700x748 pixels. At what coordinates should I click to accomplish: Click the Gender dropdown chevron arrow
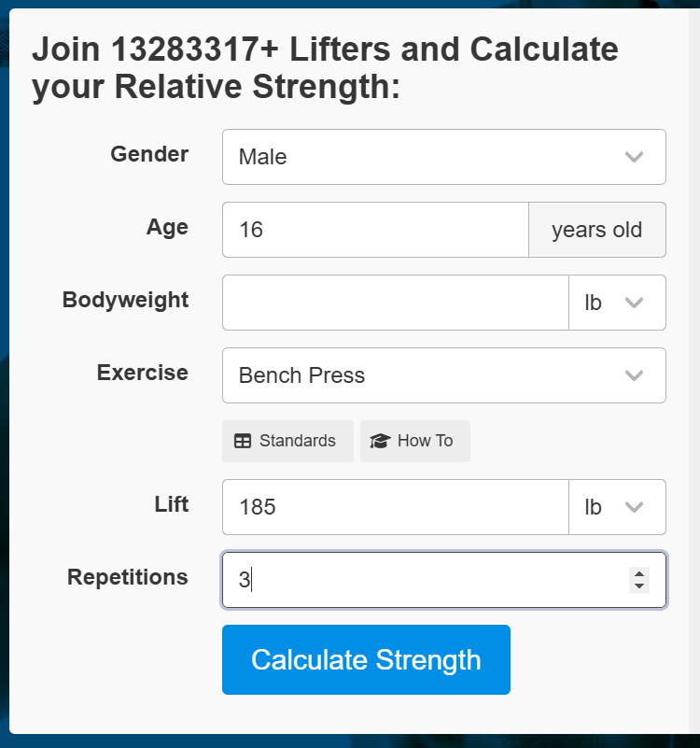634,157
